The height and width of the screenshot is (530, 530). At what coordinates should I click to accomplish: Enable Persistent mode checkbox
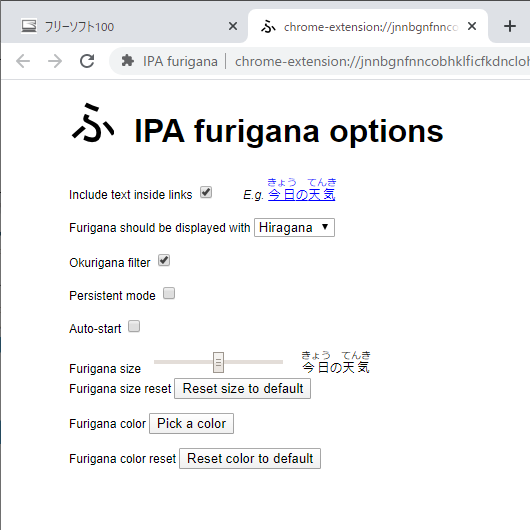coord(169,293)
